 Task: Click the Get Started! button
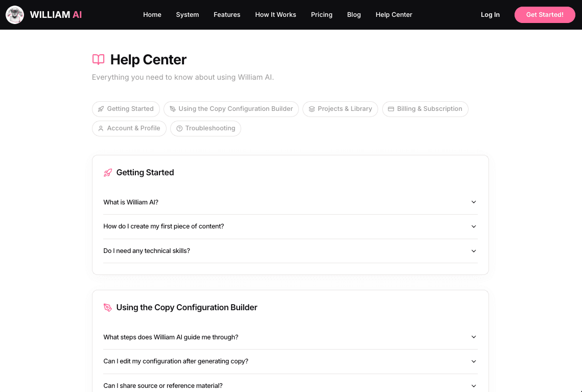[545, 15]
